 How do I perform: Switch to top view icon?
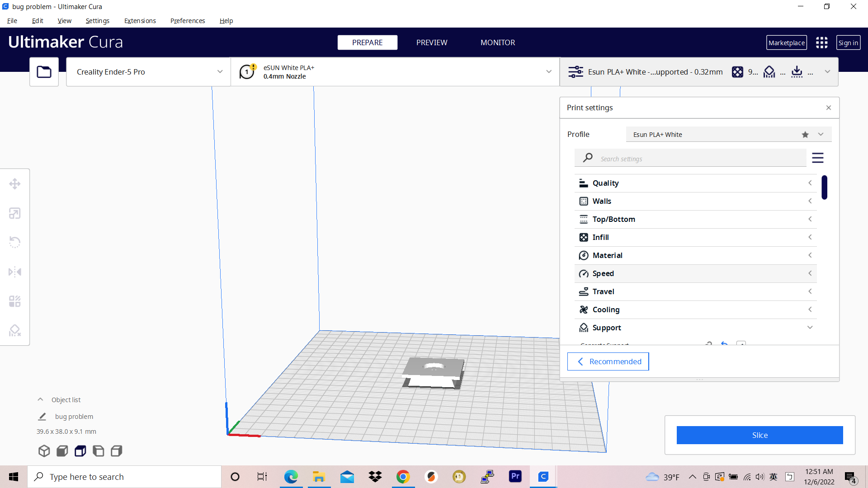(x=80, y=451)
